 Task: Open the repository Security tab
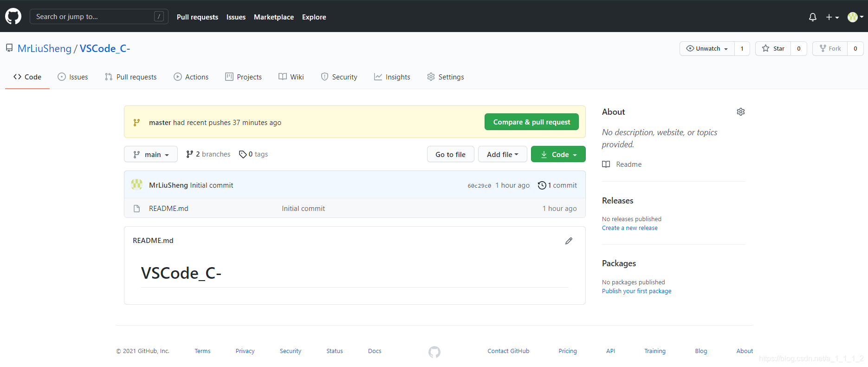pyautogui.click(x=339, y=77)
